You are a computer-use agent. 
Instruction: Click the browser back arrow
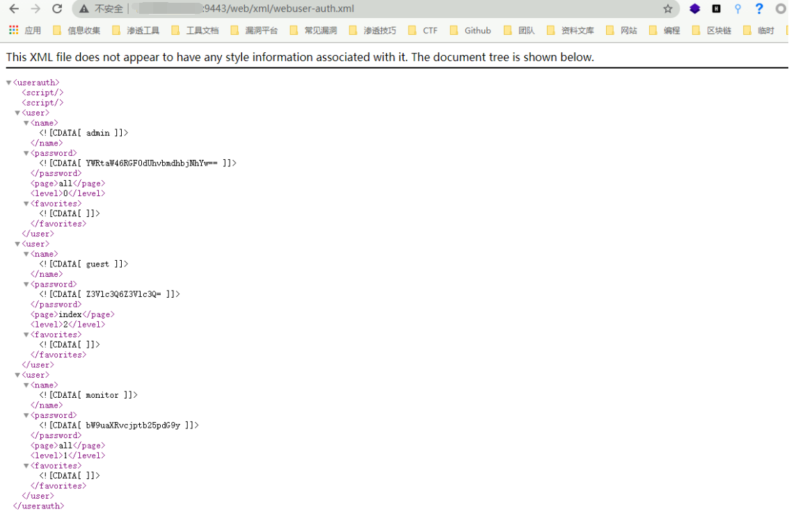[x=14, y=9]
